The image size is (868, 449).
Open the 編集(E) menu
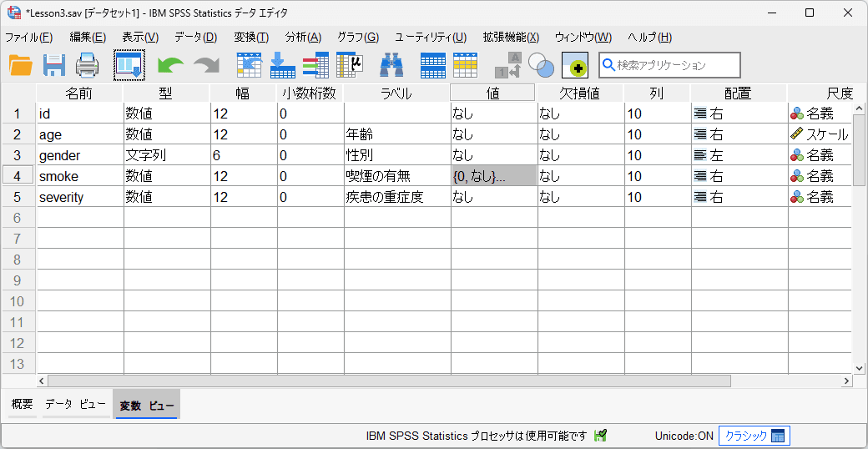pyautogui.click(x=88, y=38)
